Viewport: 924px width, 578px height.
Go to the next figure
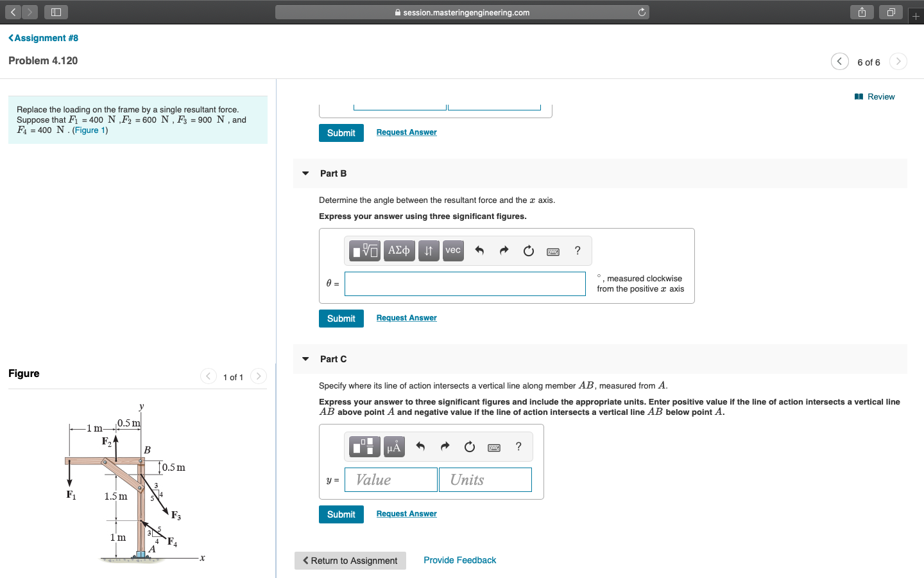pyautogui.click(x=257, y=376)
